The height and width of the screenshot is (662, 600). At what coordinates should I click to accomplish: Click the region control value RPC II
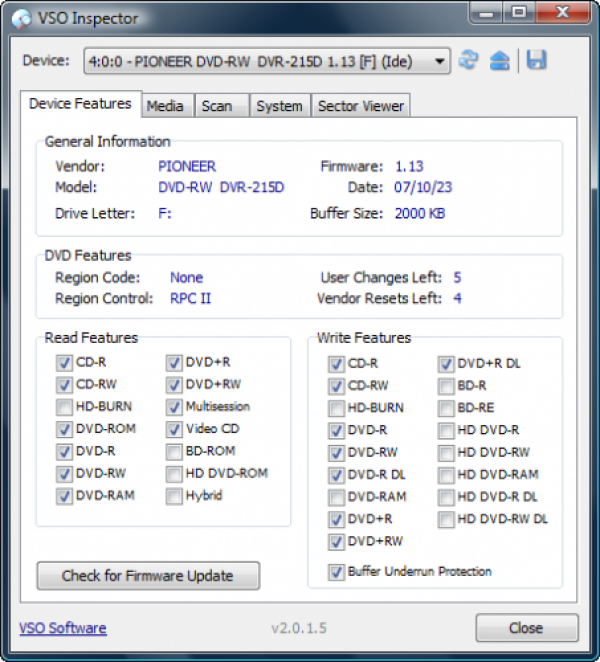tap(190, 298)
